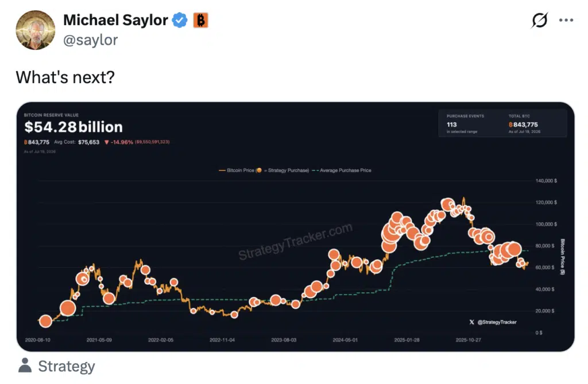This screenshot has height=384, width=588.
Task: Click the first purchase bubble at 2020-08-10
Action: point(46,321)
